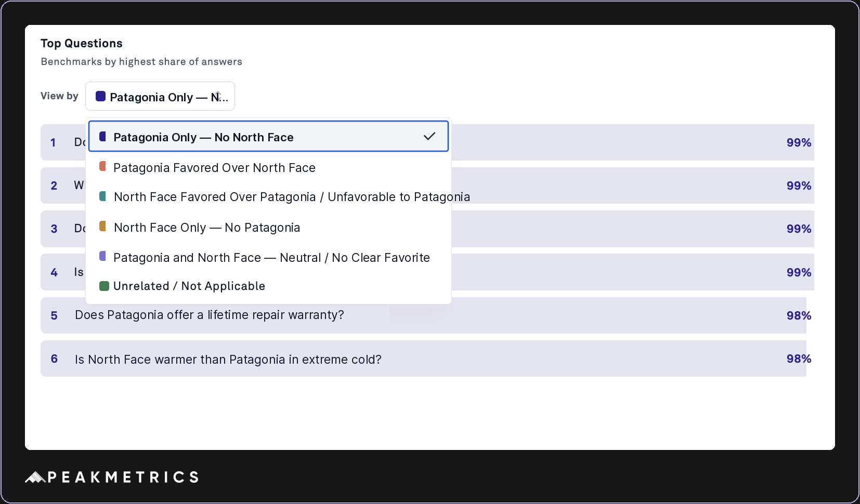
Task: Click the checkmark on the selected option
Action: click(429, 137)
